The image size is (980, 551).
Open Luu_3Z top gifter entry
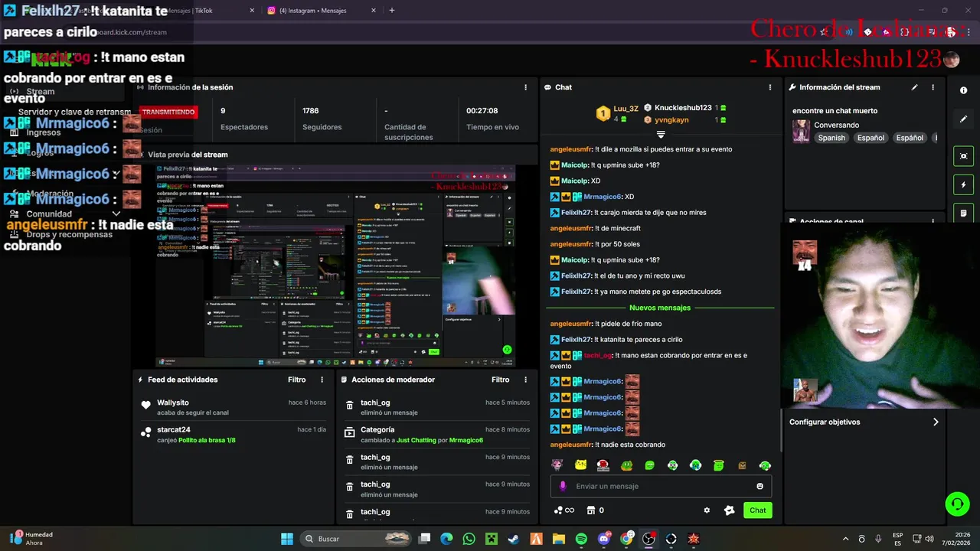point(617,113)
